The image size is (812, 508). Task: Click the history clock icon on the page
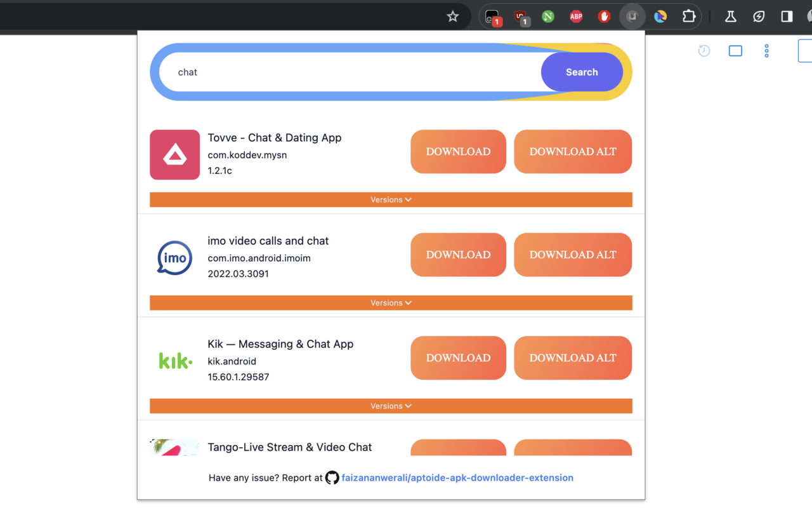click(704, 51)
